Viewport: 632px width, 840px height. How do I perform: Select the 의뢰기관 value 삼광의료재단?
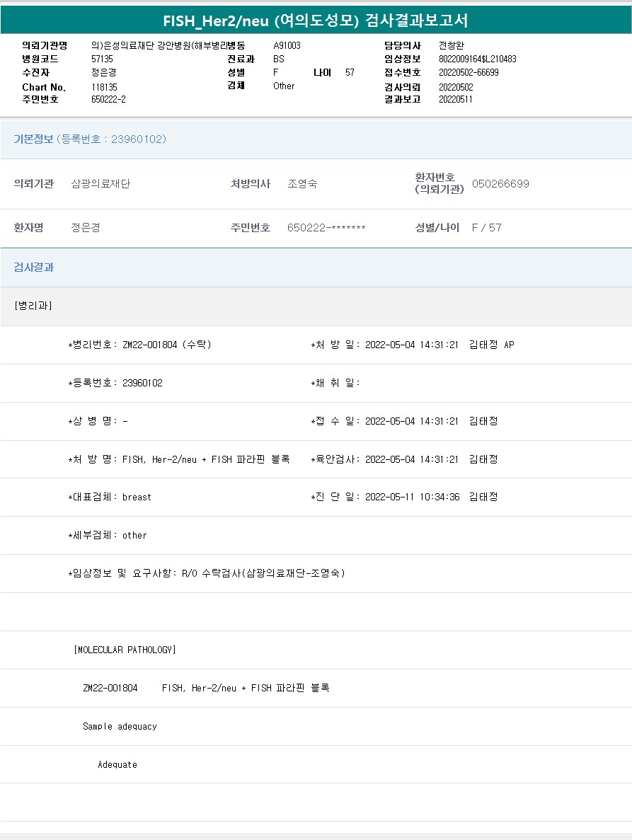(x=100, y=184)
